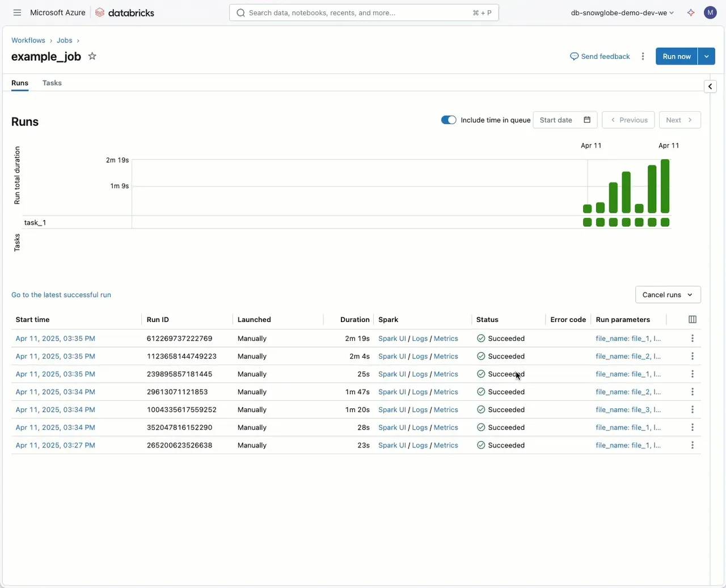Open the job kebab menu beside Send feedback
This screenshot has height=588, width=726.
643,56
